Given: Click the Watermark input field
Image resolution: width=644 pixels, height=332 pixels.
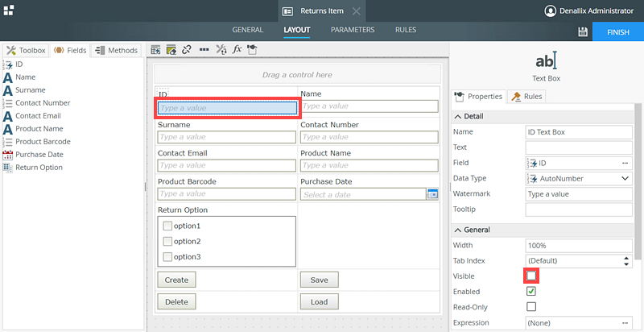Looking at the screenshot, I should (577, 194).
